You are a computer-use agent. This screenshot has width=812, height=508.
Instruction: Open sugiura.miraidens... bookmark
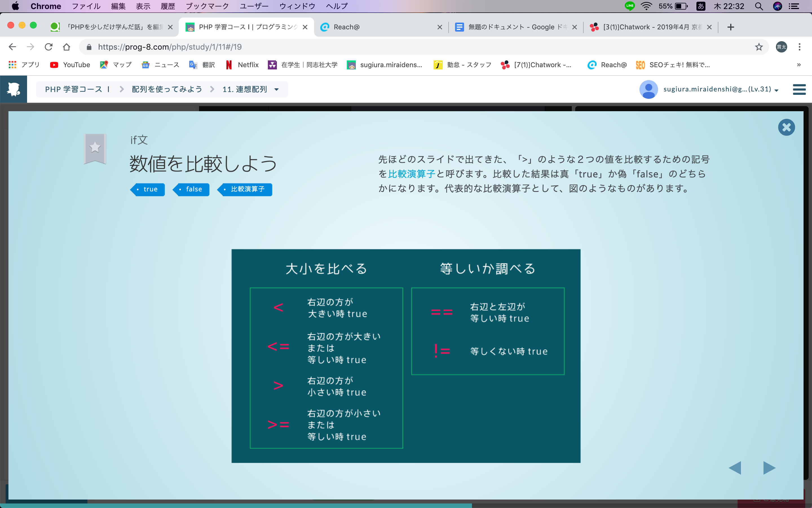pyautogui.click(x=385, y=65)
